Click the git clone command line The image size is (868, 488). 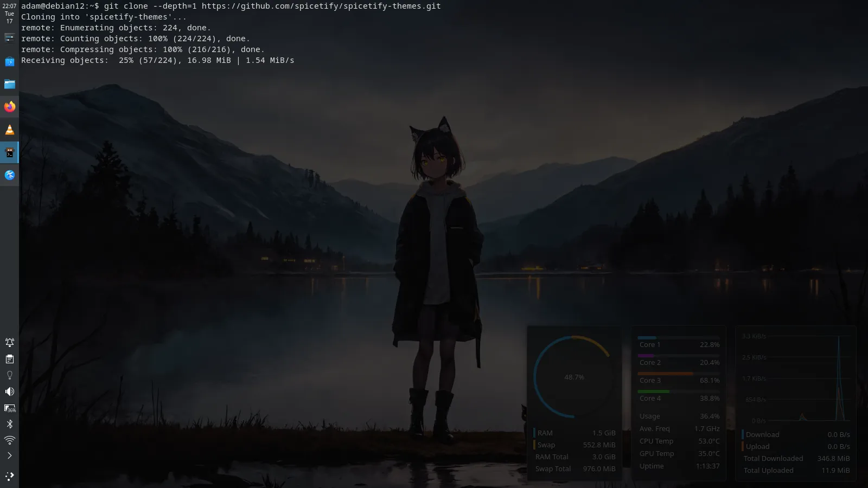click(231, 6)
